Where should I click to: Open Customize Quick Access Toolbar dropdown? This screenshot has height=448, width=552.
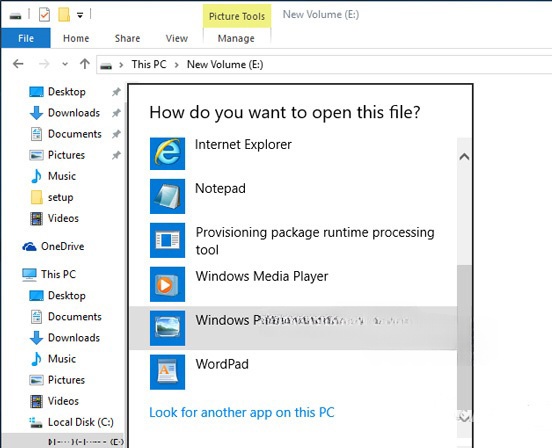click(80, 15)
